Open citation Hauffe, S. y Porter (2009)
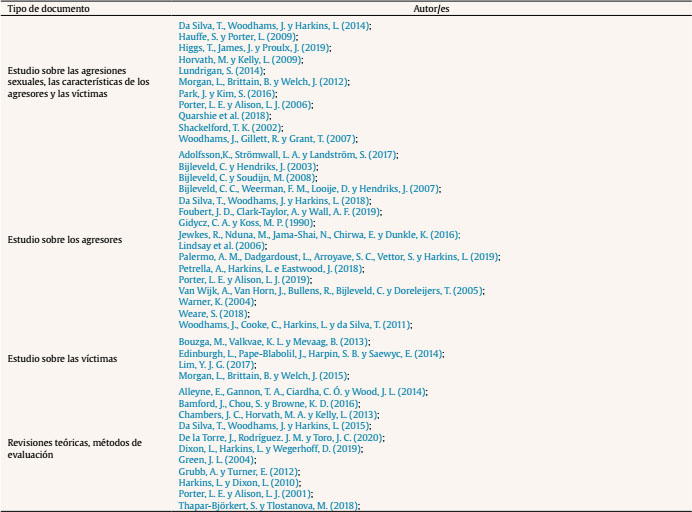 click(237, 37)
